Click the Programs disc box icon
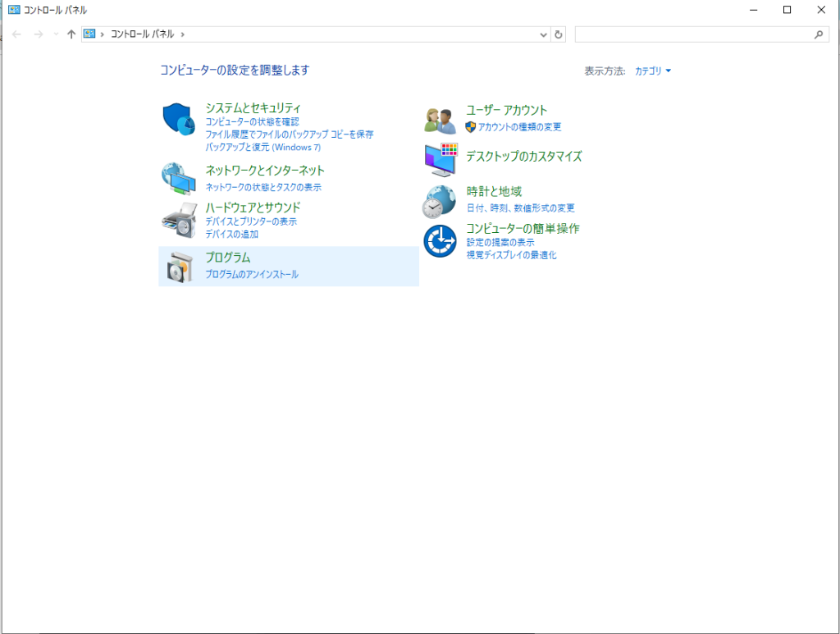Viewport: 840px width, 634px height. click(179, 267)
